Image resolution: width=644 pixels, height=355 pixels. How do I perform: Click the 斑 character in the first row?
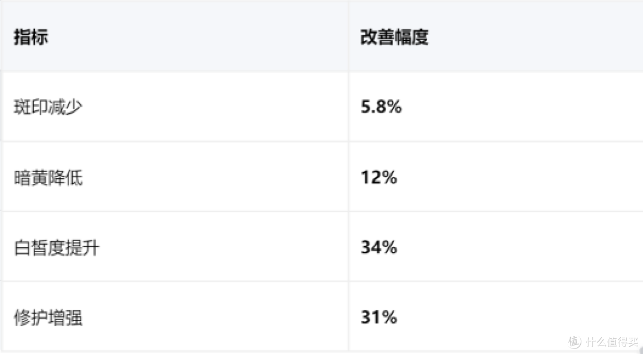coord(22,107)
